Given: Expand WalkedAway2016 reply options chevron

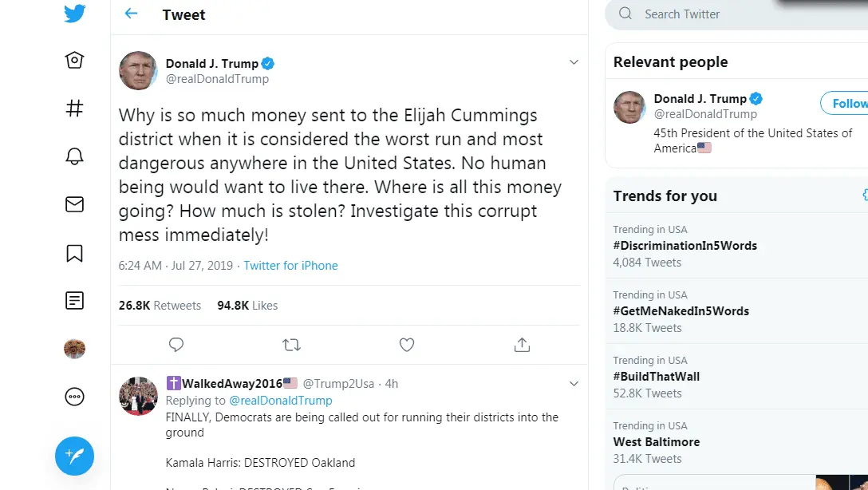Looking at the screenshot, I should 574,384.
